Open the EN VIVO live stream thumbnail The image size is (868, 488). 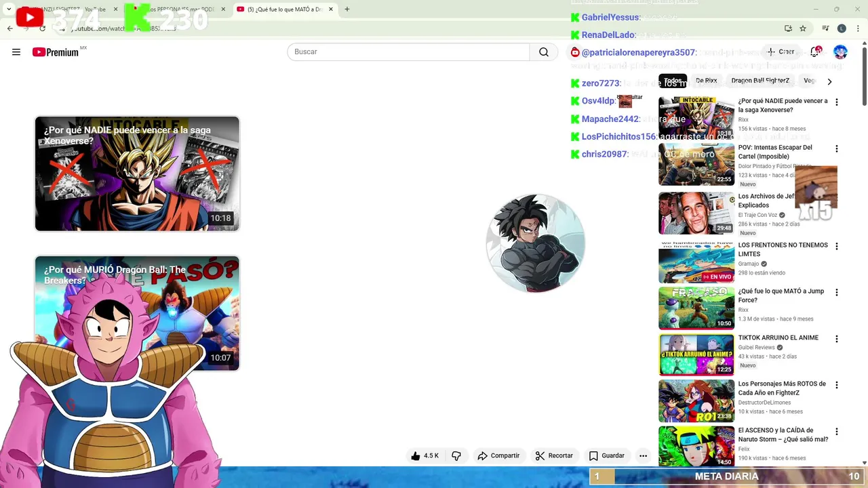point(696,262)
